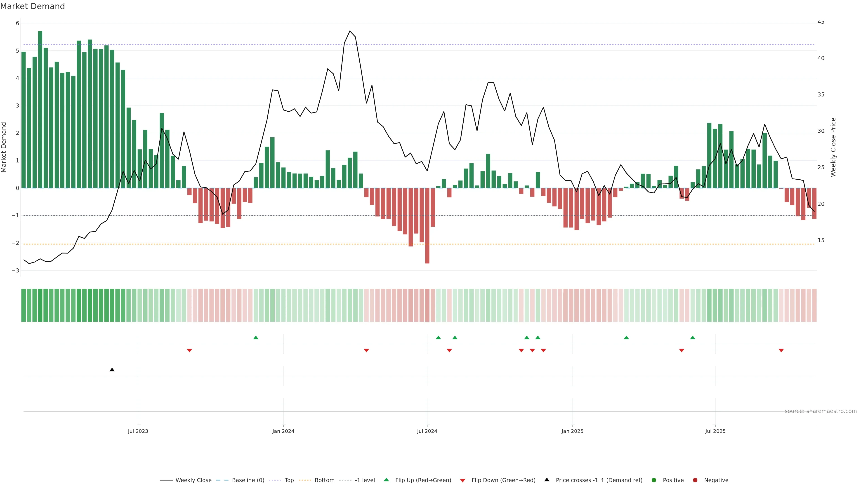Click the black price-crosses triangle marker
Image resolution: width=868 pixels, height=488 pixels.
click(112, 370)
